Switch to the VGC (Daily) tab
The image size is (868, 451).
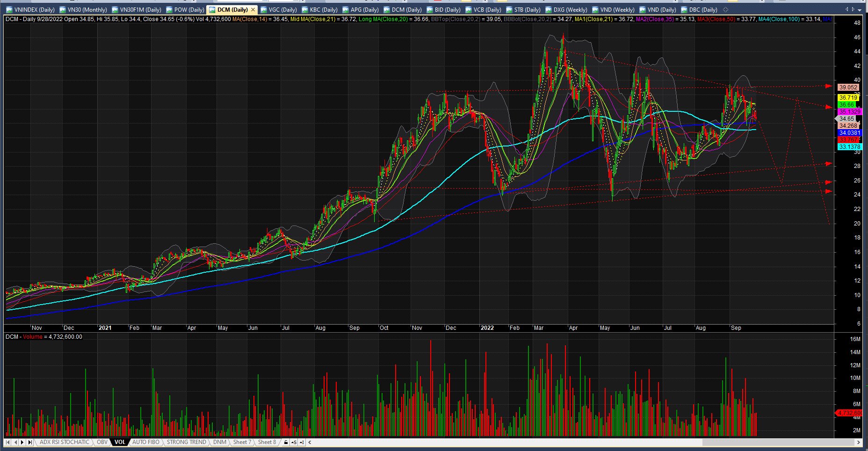[279, 9]
